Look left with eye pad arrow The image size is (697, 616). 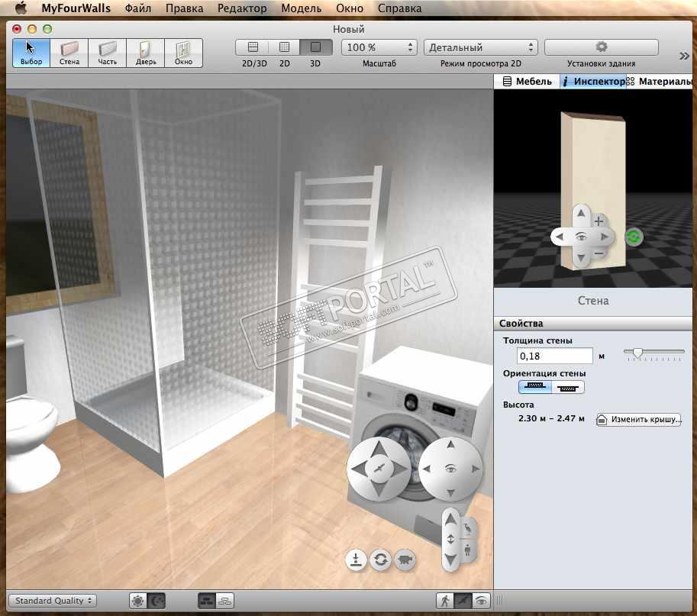click(x=427, y=469)
